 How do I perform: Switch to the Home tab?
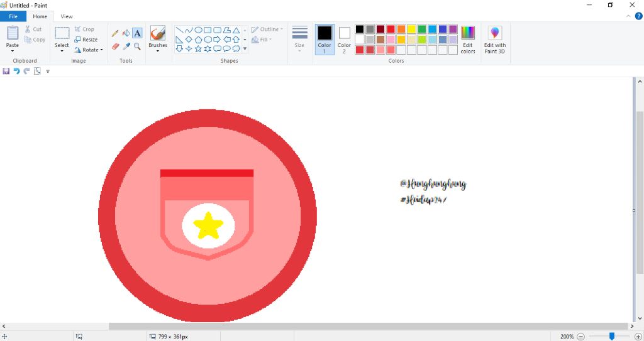[x=40, y=16]
